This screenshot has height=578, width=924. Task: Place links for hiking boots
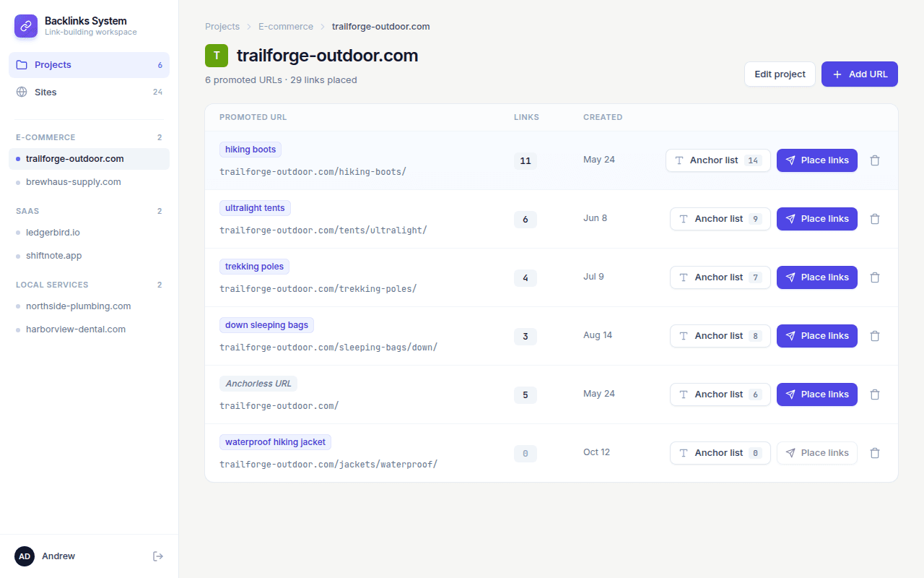pos(817,160)
